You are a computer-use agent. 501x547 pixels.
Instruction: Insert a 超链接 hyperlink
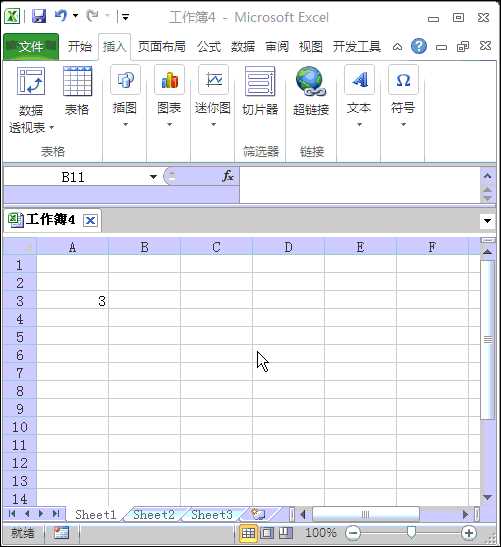[x=311, y=91]
